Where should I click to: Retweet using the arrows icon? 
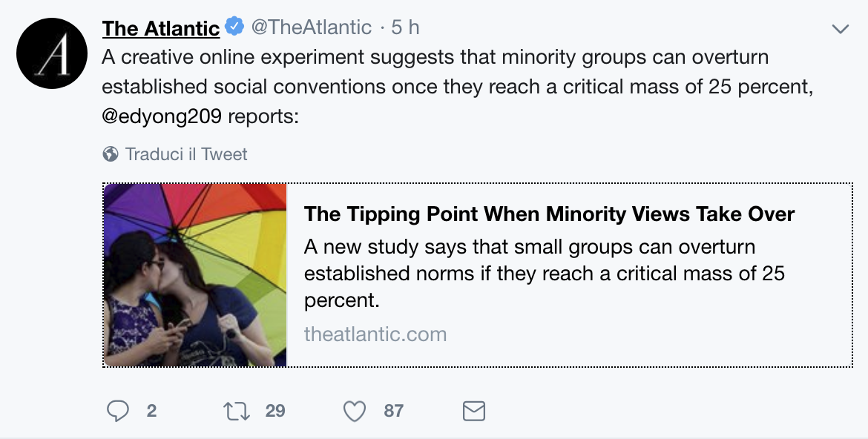point(236,411)
